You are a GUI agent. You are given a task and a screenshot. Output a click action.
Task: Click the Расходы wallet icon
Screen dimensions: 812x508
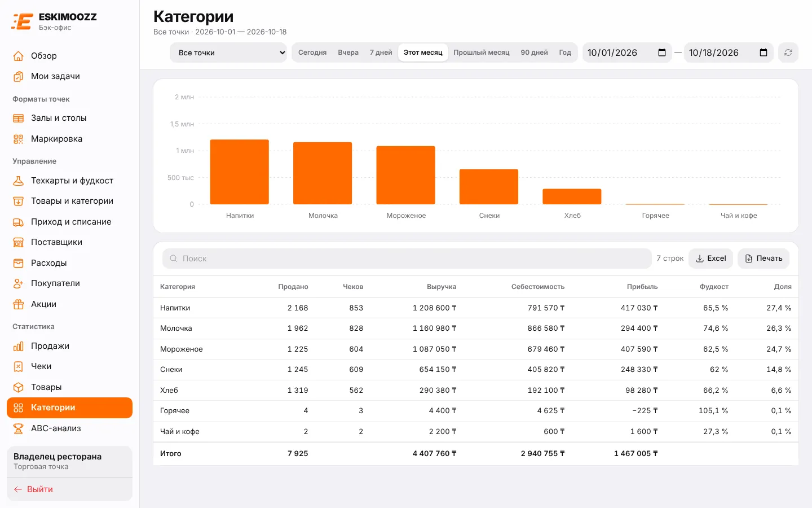coord(19,263)
